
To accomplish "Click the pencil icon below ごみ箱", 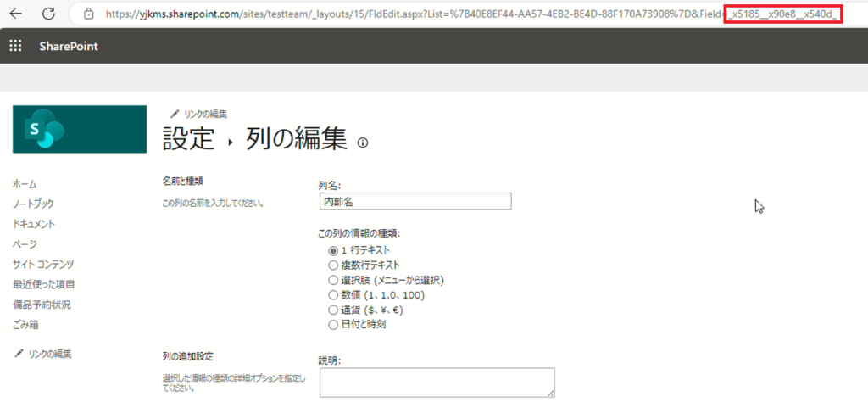I will pyautogui.click(x=19, y=353).
